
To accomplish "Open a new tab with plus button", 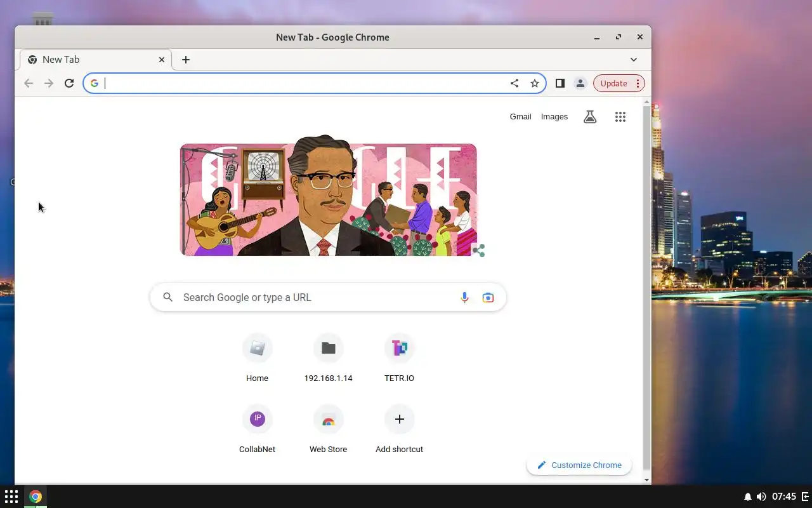I will [185, 60].
